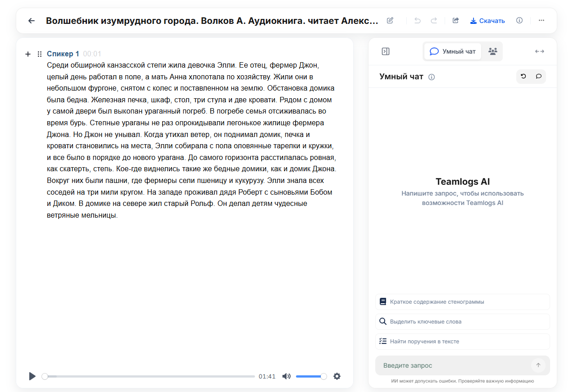Open the three-dot overflow menu
Screen dimensions: 578x392
[541, 20]
